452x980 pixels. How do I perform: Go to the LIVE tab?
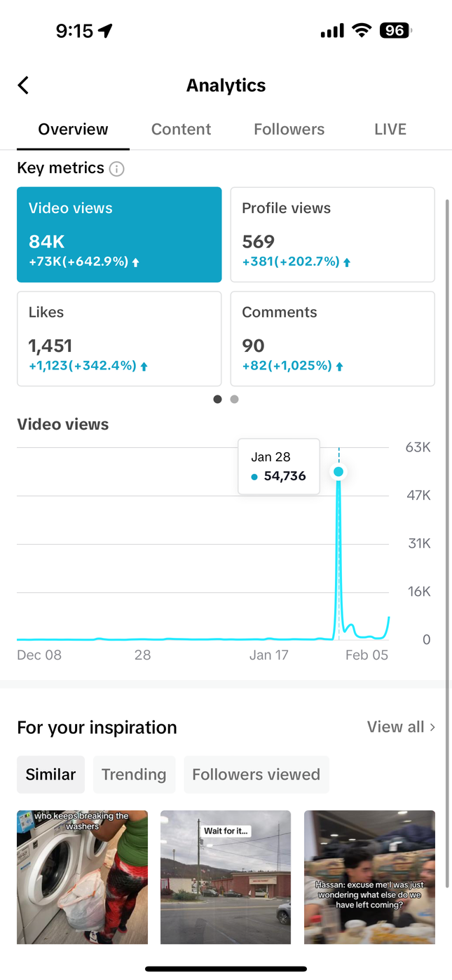tap(390, 129)
